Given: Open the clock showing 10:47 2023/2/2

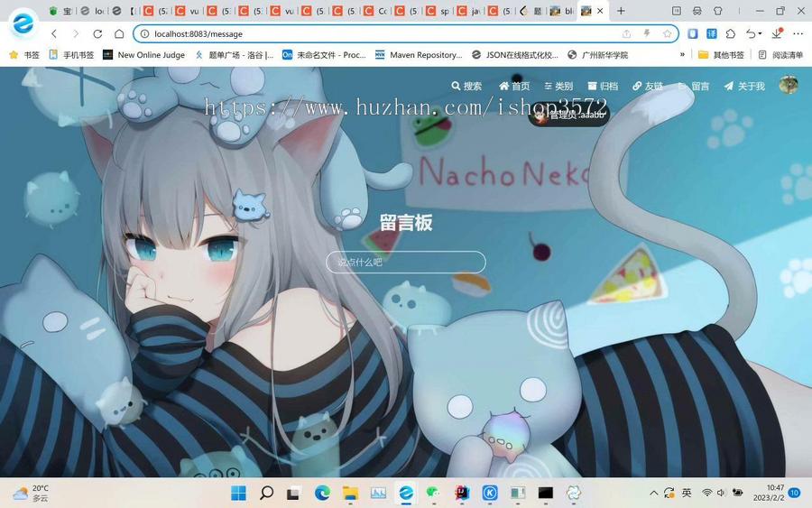Looking at the screenshot, I should tap(769, 493).
